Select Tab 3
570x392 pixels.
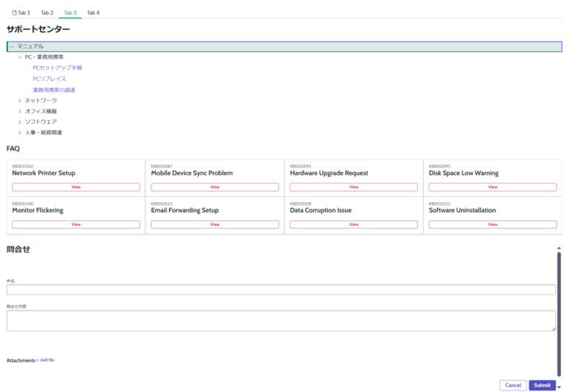pos(71,13)
